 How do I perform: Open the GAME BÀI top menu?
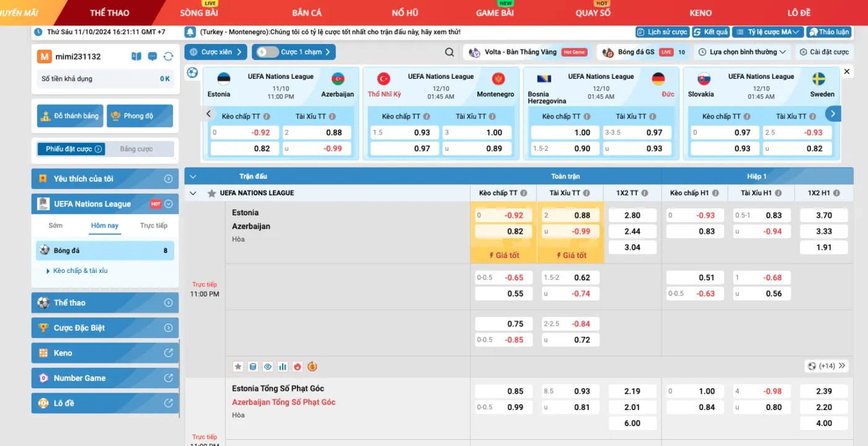(495, 12)
